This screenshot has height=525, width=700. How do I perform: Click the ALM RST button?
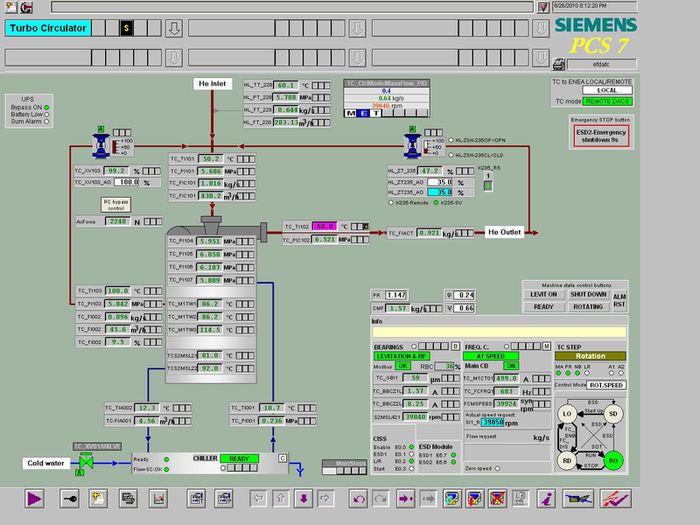pyautogui.click(x=619, y=300)
